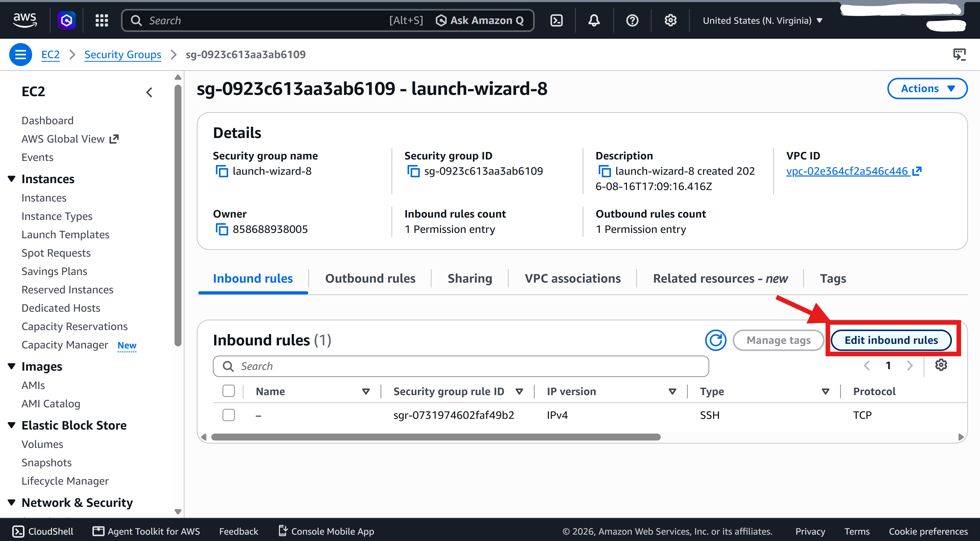The height and width of the screenshot is (541, 980).
Task: Copy the owner ID 858688938005
Action: [x=222, y=229]
